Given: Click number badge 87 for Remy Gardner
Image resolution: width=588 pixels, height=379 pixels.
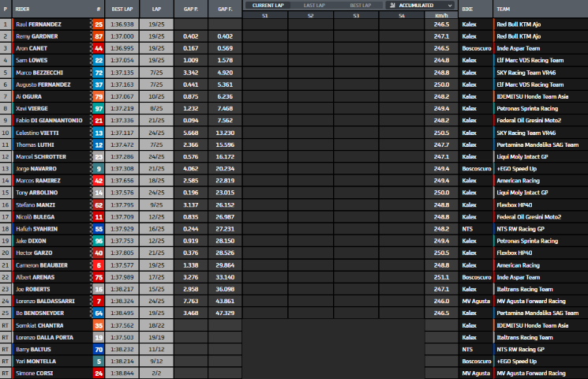Looking at the screenshot, I should [99, 36].
